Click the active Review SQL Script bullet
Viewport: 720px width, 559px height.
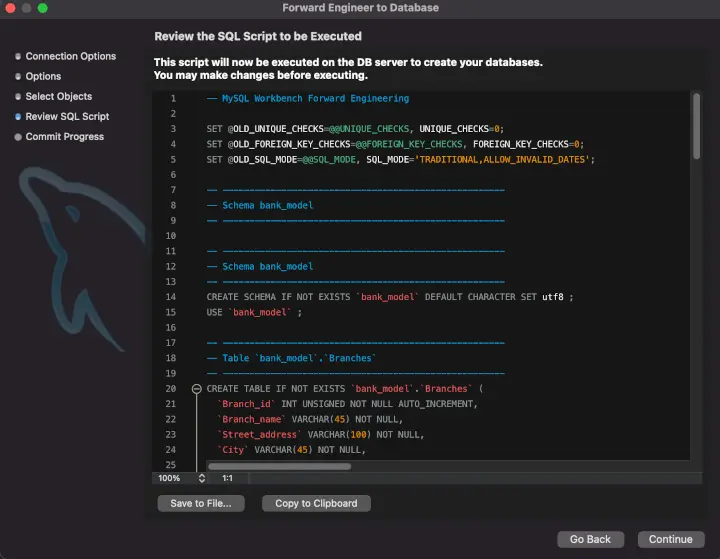click(x=18, y=117)
